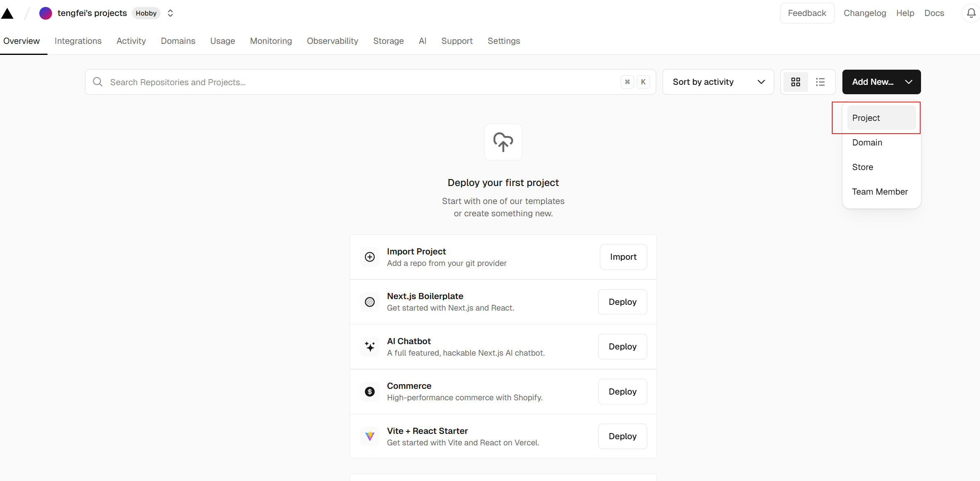980x481 pixels.
Task: Switch to grid view layout
Action: click(795, 82)
